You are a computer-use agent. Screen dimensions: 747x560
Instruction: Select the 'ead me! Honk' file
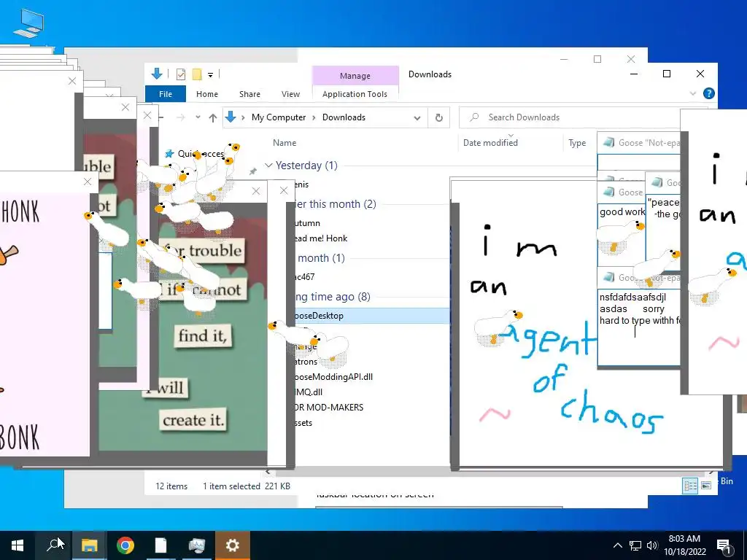point(321,238)
